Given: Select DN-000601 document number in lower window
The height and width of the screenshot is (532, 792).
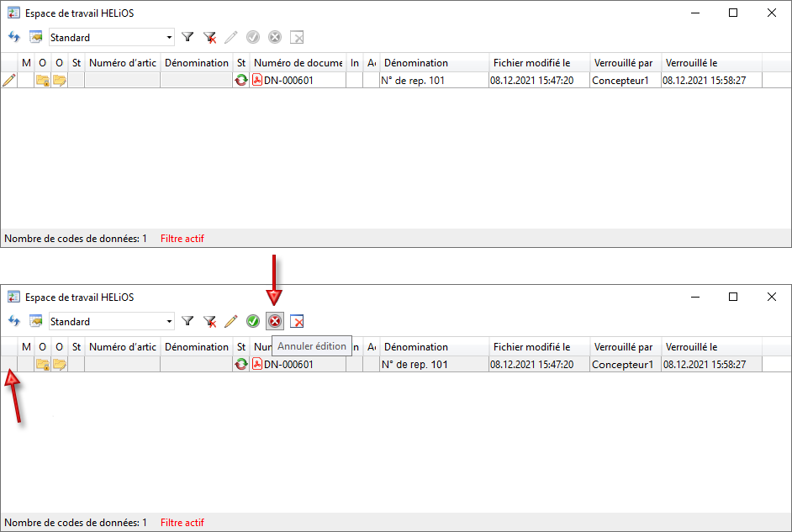Looking at the screenshot, I should 288,365.
